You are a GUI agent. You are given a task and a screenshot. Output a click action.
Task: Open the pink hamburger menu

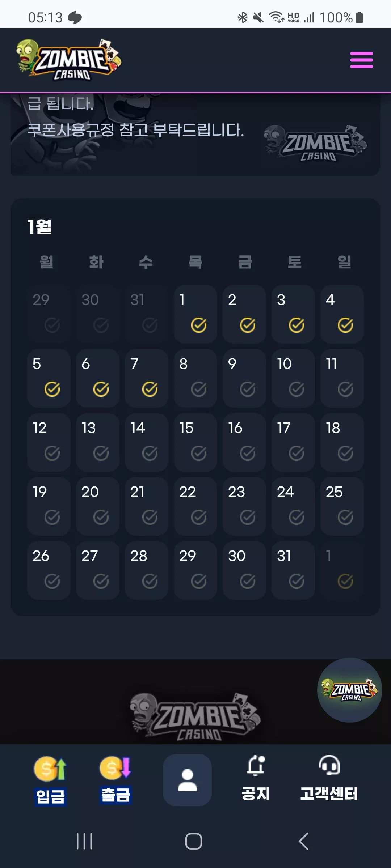tap(361, 60)
